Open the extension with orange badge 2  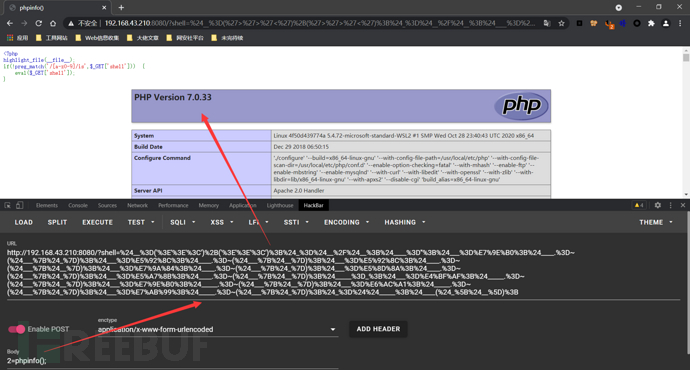point(609,24)
